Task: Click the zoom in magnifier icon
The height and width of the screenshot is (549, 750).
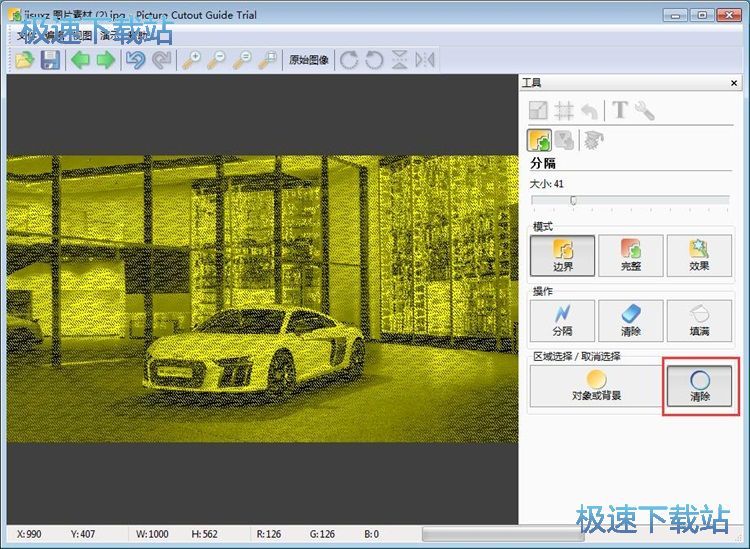Action: coord(190,60)
